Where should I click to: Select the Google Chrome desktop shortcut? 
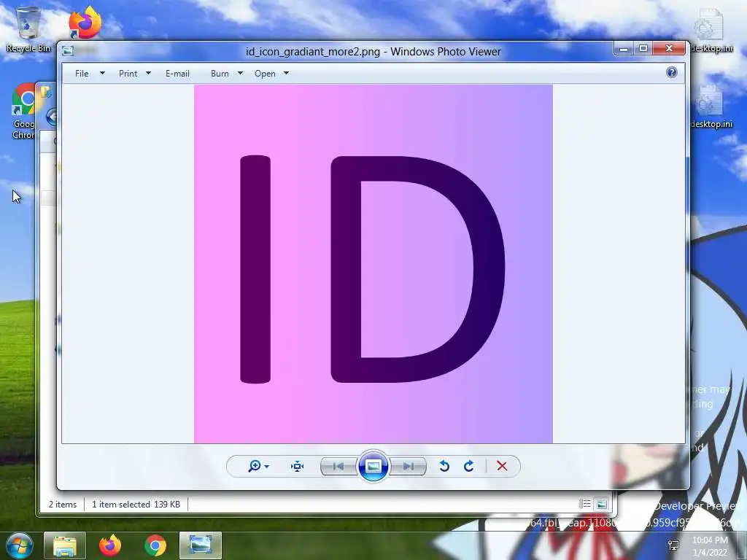coord(24,112)
